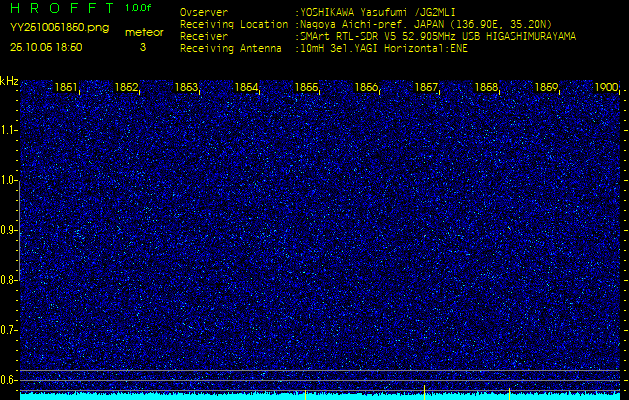Click the 1855 time marker

(x=307, y=88)
